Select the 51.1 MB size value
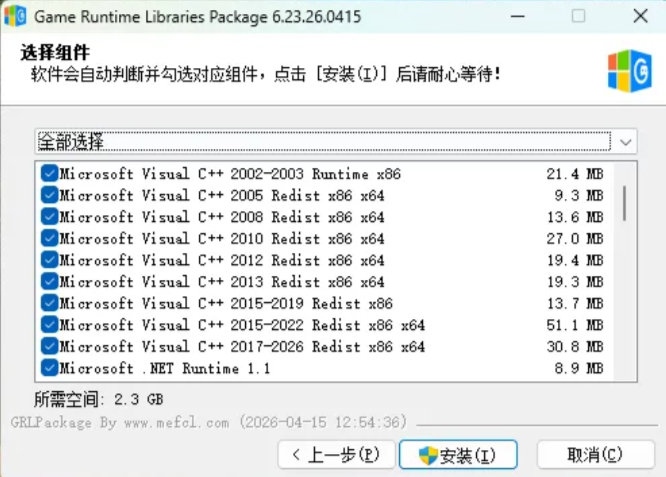The image size is (666, 477). (x=575, y=325)
